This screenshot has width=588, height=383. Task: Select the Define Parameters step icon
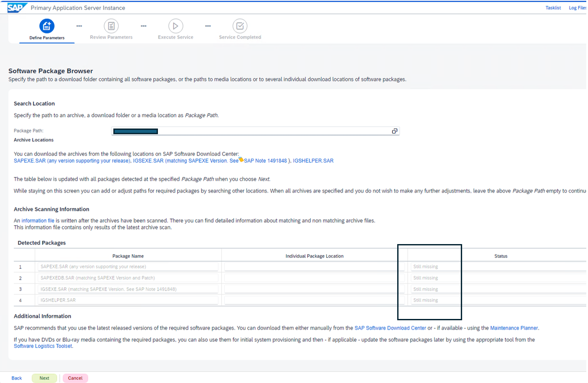[47, 26]
